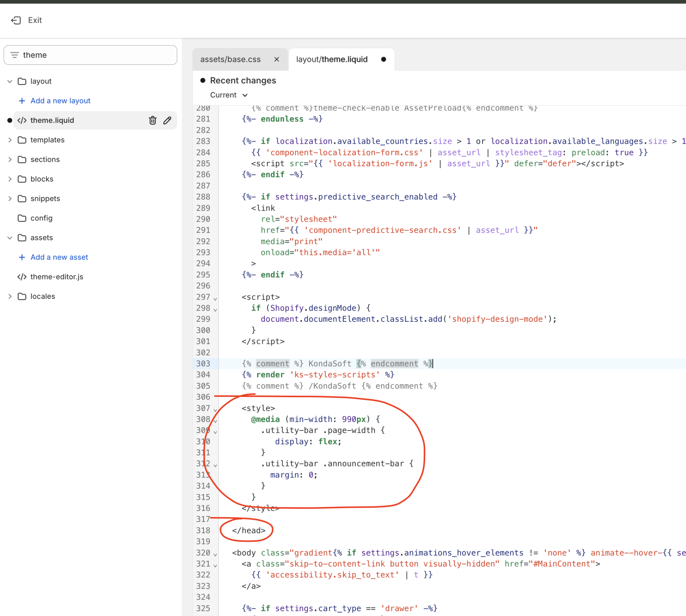The image size is (686, 616).
Task: Fold the code at line 297
Action: [215, 298]
